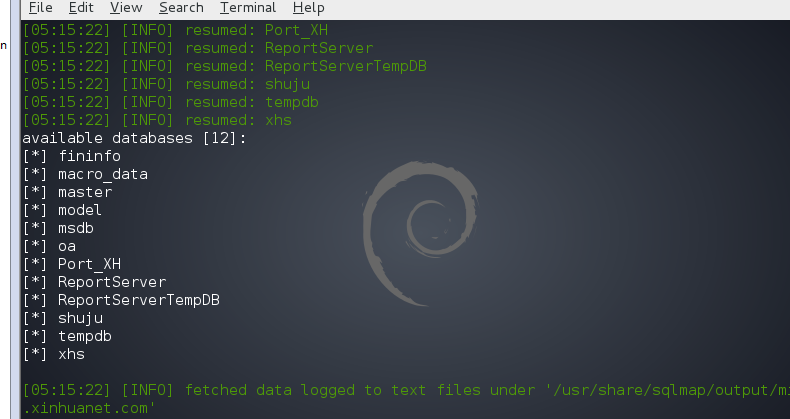This screenshot has height=419, width=790.
Task: Select the 'ReportServer' database list entry
Action: tap(94, 283)
